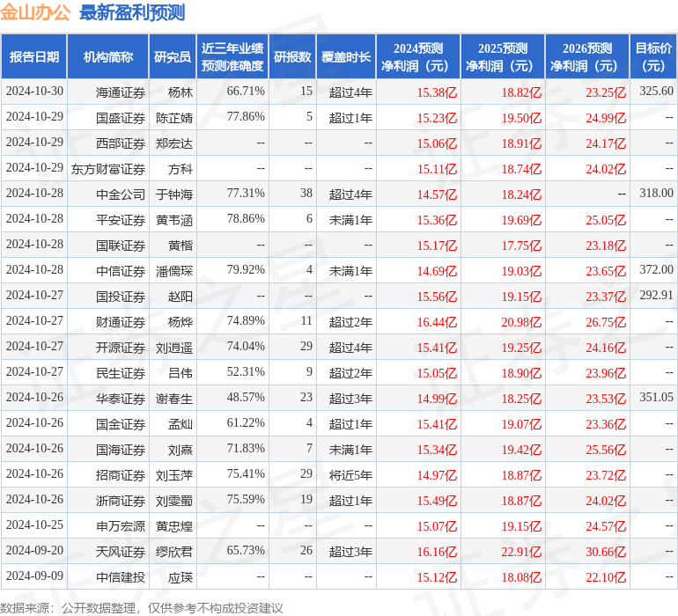This screenshot has width=678, height=616.
Task: Click target price 372.00
Action: pyautogui.click(x=656, y=270)
